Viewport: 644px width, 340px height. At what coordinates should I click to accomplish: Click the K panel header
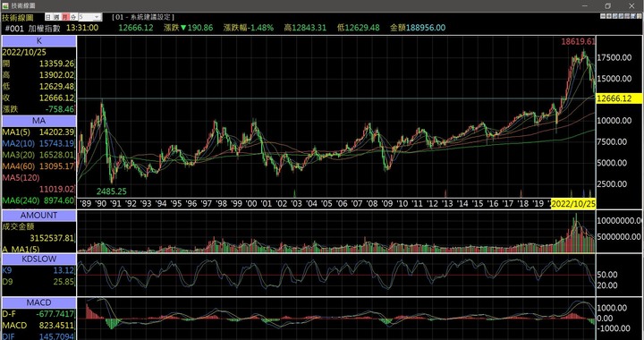coord(39,41)
